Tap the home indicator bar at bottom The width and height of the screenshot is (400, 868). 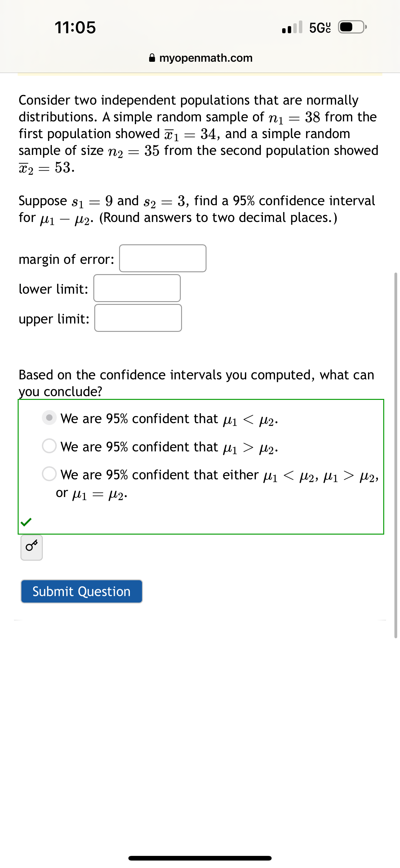(x=200, y=857)
